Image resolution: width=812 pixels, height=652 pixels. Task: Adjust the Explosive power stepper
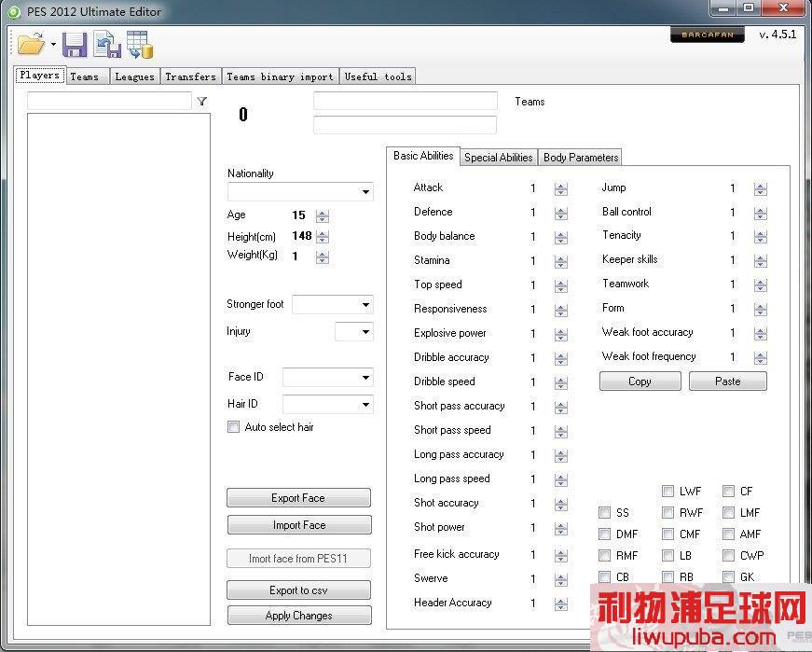pyautogui.click(x=561, y=335)
